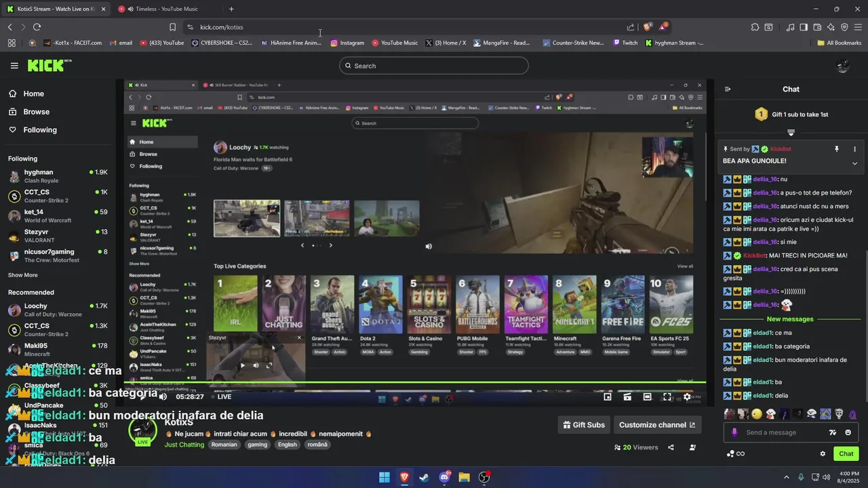Viewport: 868px width, 488px height.
Task: Open Brave Wallet icon in toolbar
Action: (x=817, y=27)
